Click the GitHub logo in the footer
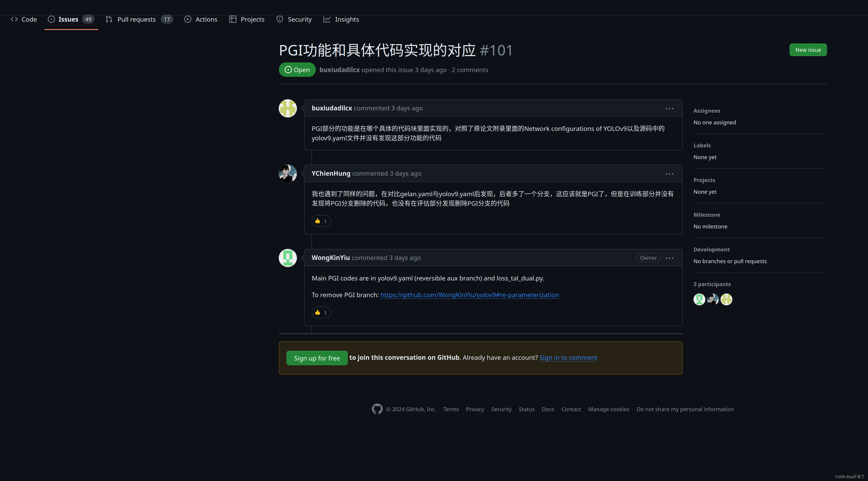 377,409
